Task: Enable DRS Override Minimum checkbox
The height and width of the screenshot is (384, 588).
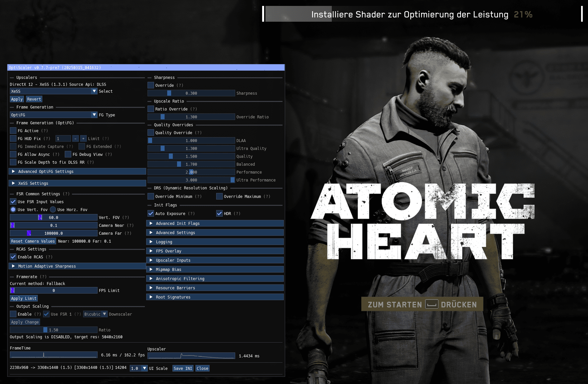Action: 151,197
